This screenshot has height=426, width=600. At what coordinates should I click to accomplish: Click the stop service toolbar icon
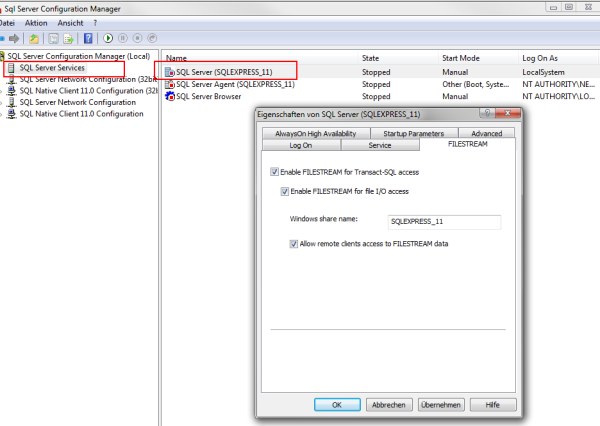coord(137,38)
